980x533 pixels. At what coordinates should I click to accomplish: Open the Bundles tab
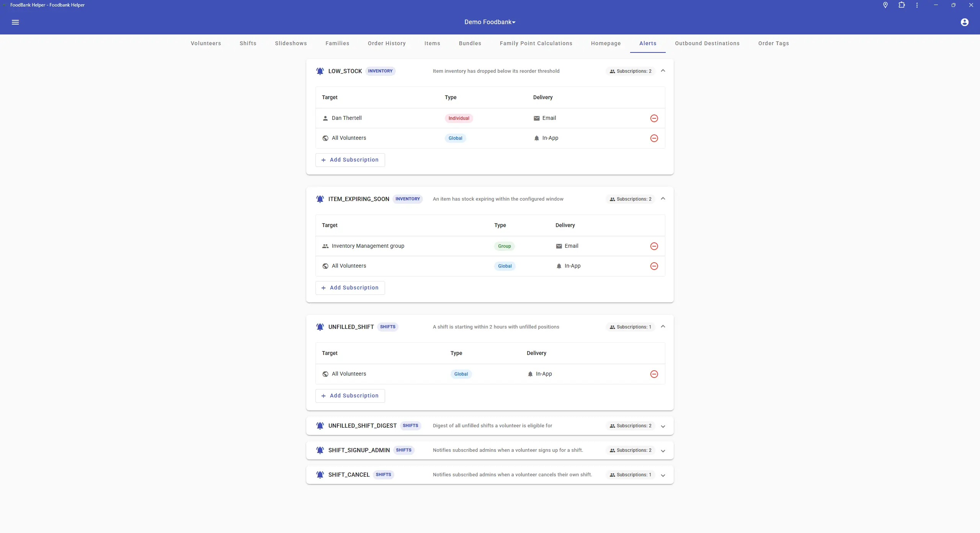[470, 43]
